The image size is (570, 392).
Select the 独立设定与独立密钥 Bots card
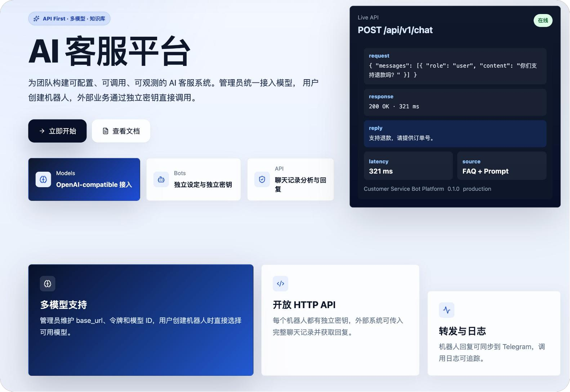point(193,179)
